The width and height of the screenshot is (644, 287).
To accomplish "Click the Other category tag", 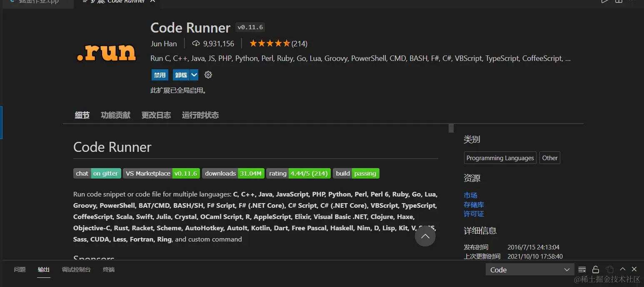I will 549,158.
